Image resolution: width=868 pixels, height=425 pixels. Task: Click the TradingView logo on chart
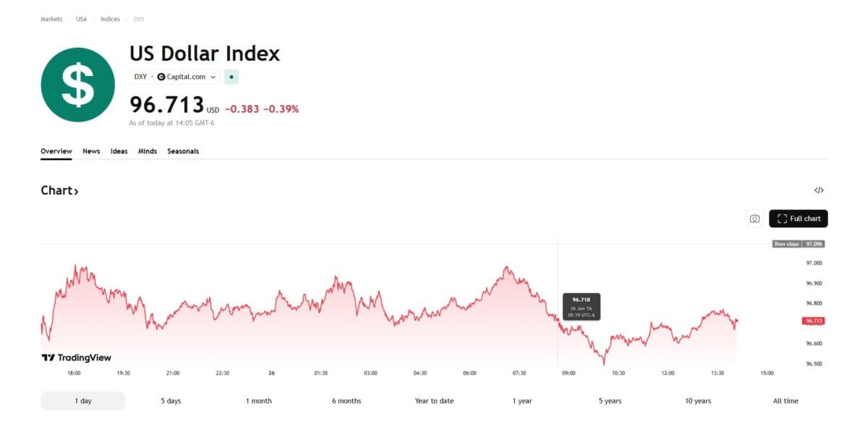point(76,358)
